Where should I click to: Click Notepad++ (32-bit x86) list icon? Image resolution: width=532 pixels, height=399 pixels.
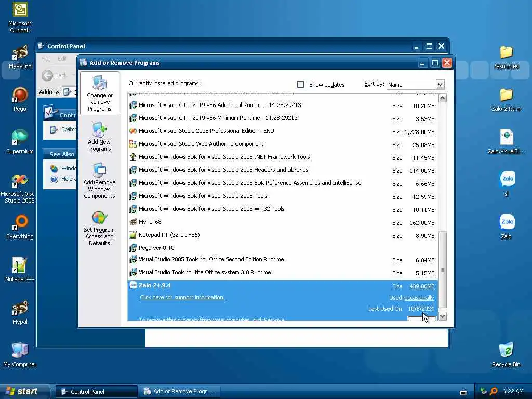[x=133, y=235]
